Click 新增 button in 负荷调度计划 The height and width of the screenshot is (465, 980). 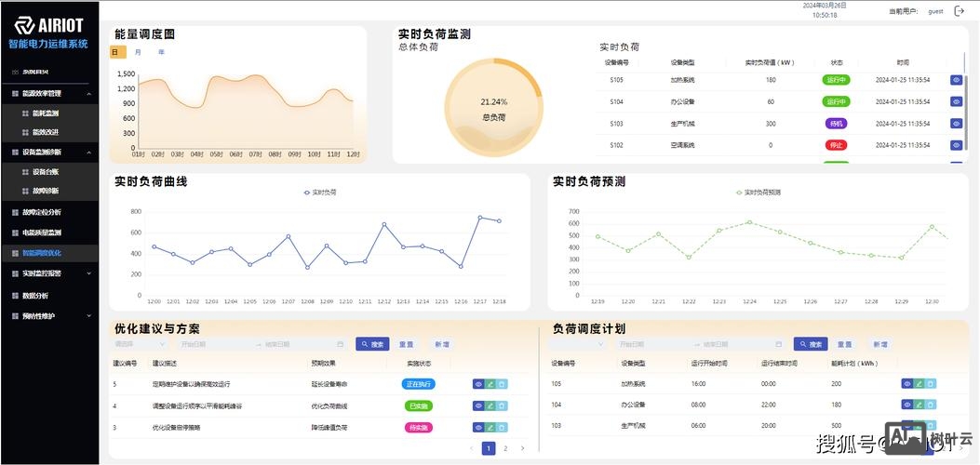click(x=880, y=344)
